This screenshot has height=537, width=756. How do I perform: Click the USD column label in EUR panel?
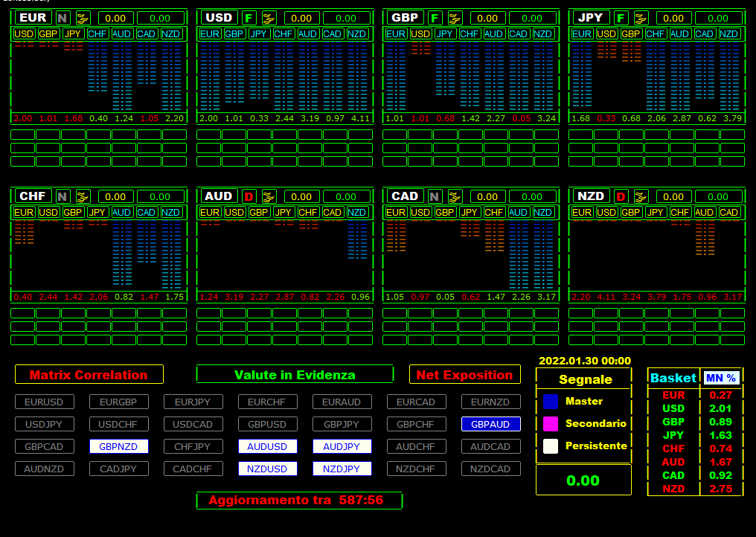24,33
